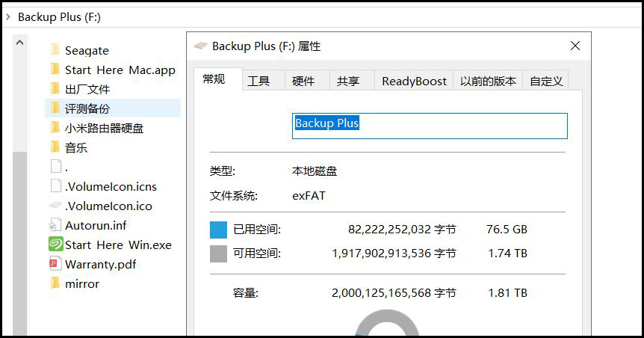Select the Start Here Win.exe file name

118,245
